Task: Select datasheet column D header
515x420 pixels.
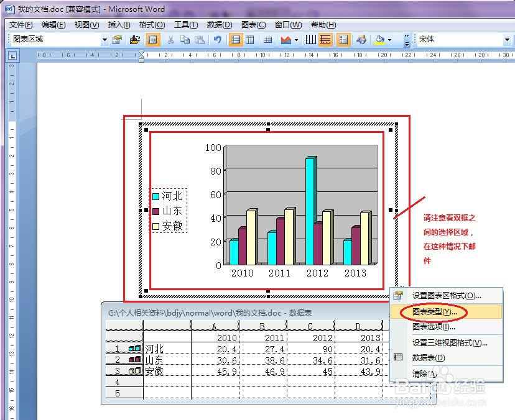Action: click(x=359, y=326)
